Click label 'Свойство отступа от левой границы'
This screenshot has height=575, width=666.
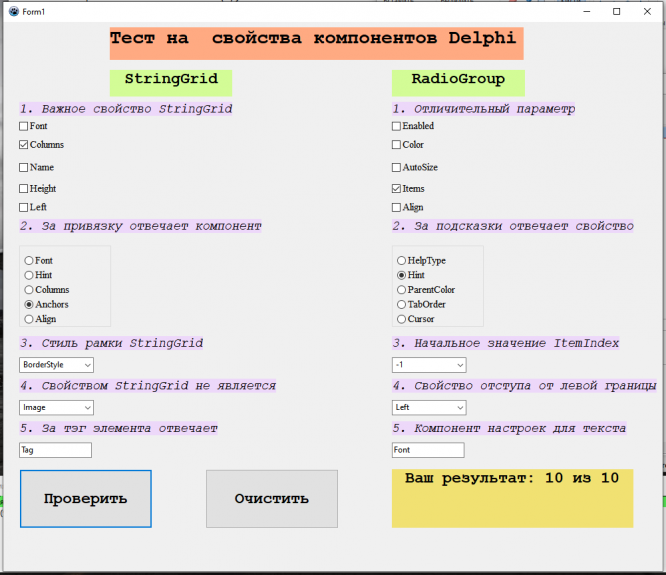524,386
